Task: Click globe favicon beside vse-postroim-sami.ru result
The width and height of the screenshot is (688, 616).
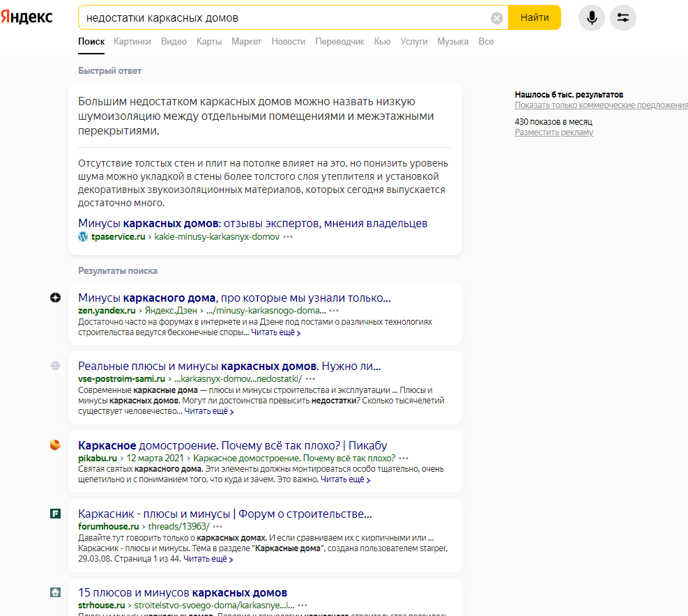Action: pos(55,366)
